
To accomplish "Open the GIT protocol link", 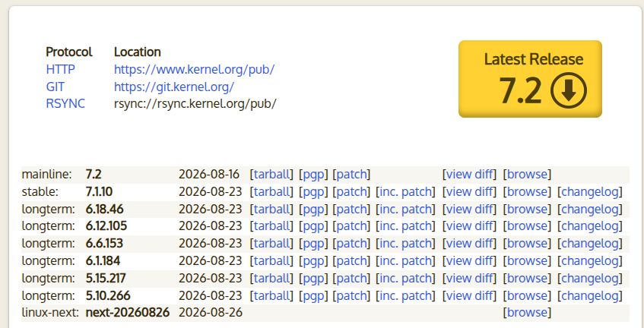I will (x=55, y=87).
